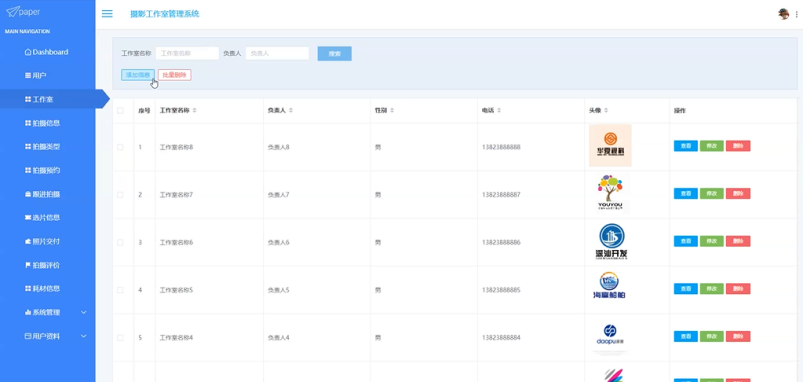Viewport: 804px width, 382px height.
Task: Click 修改 for 工作室名称6 row
Action: pyautogui.click(x=712, y=241)
